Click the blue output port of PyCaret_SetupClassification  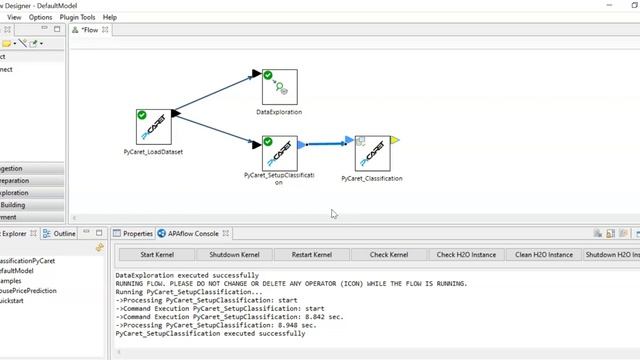302,144
